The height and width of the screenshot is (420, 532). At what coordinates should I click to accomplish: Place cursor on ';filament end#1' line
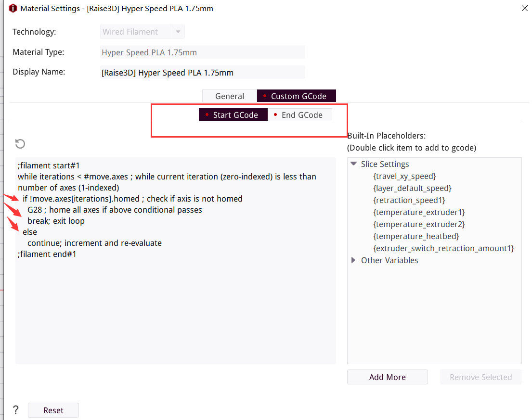(47, 254)
